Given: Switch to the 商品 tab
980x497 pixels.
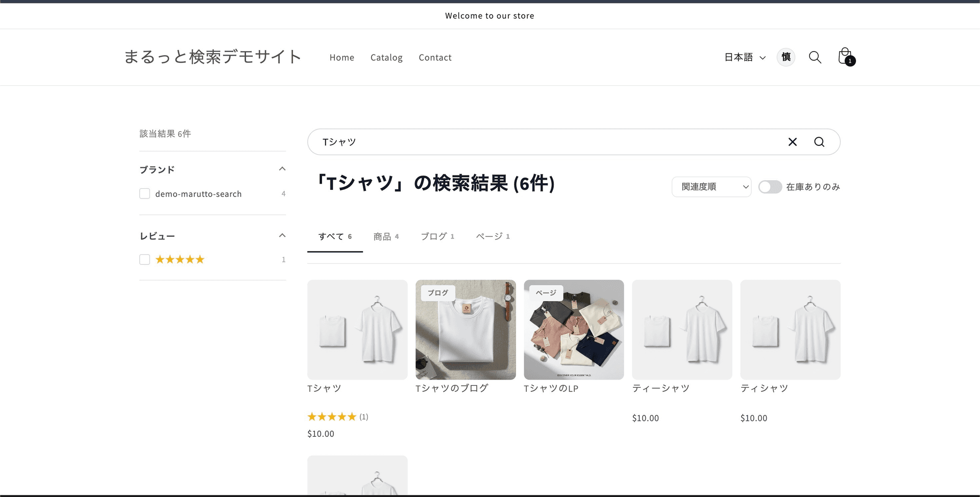Looking at the screenshot, I should (386, 236).
